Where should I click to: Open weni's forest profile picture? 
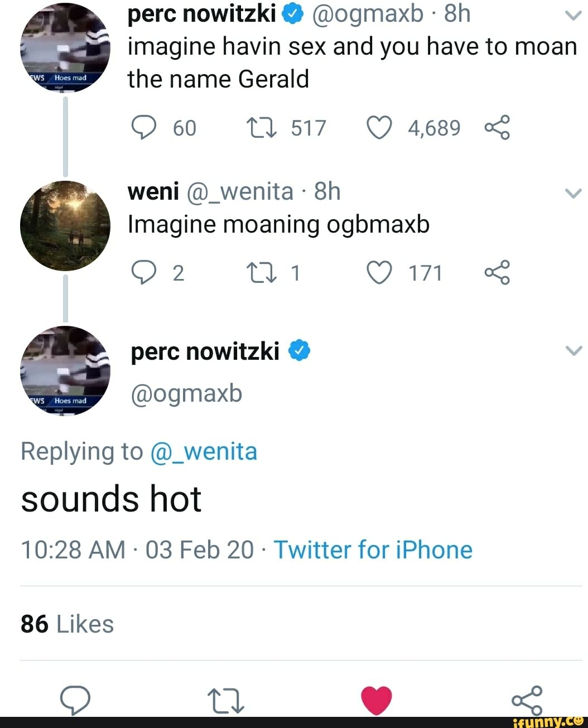click(65, 226)
